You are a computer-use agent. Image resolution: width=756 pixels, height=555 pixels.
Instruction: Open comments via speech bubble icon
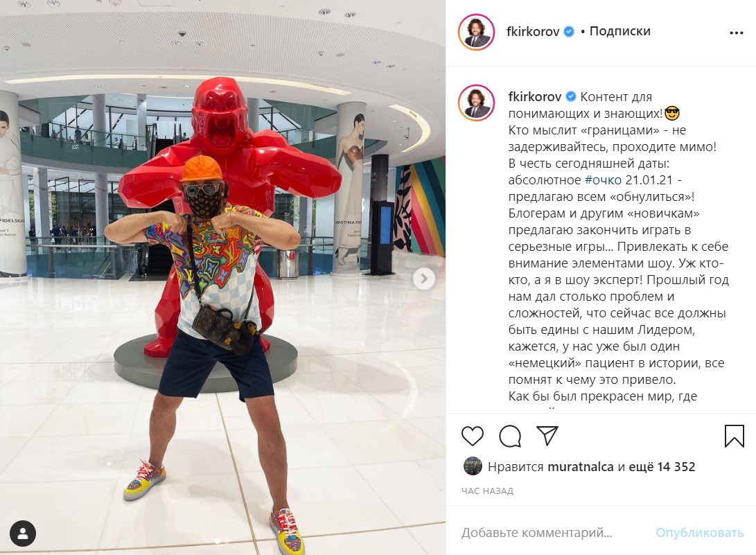tap(510, 437)
